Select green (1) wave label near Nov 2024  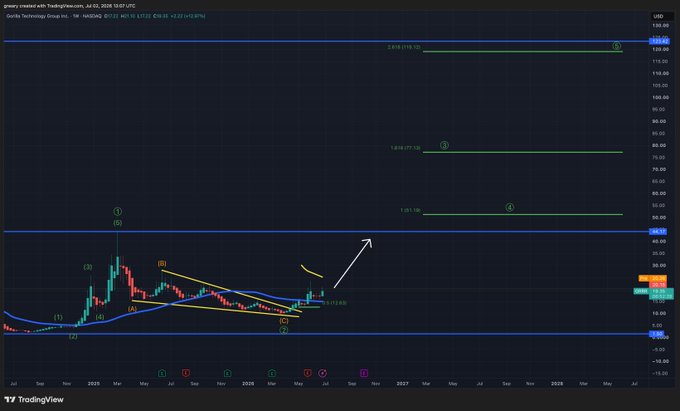pos(58,317)
